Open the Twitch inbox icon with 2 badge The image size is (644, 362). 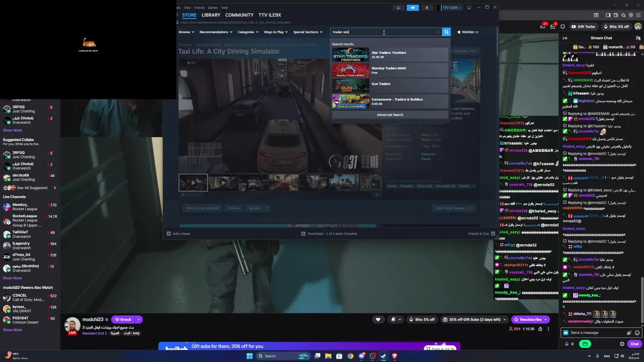[x=553, y=26]
